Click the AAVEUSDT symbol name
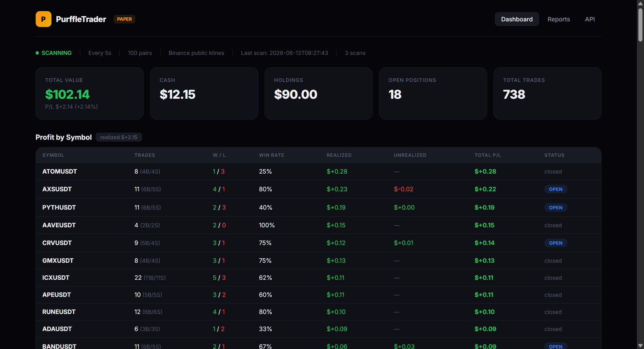The image size is (644, 349). coord(59,225)
